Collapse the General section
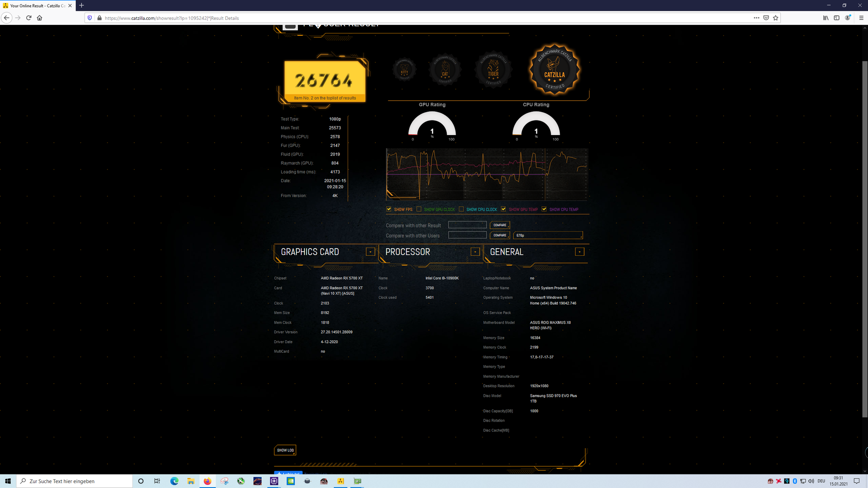The image size is (868, 488). 580,252
